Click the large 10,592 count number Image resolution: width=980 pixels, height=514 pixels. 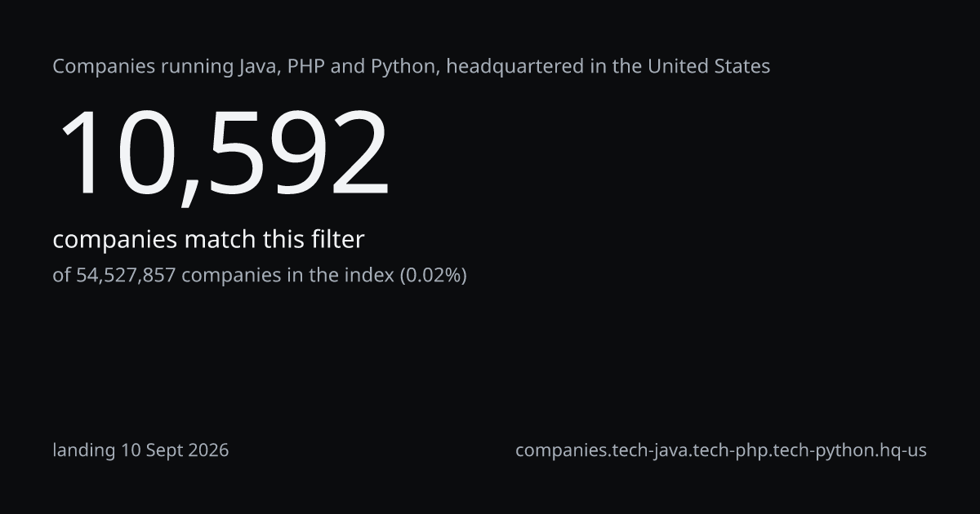(x=222, y=154)
